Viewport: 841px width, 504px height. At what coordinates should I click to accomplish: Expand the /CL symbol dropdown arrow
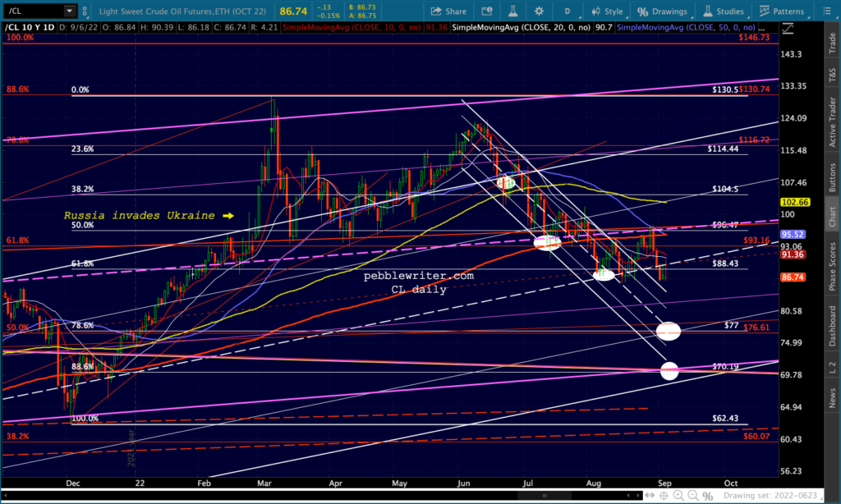point(70,11)
